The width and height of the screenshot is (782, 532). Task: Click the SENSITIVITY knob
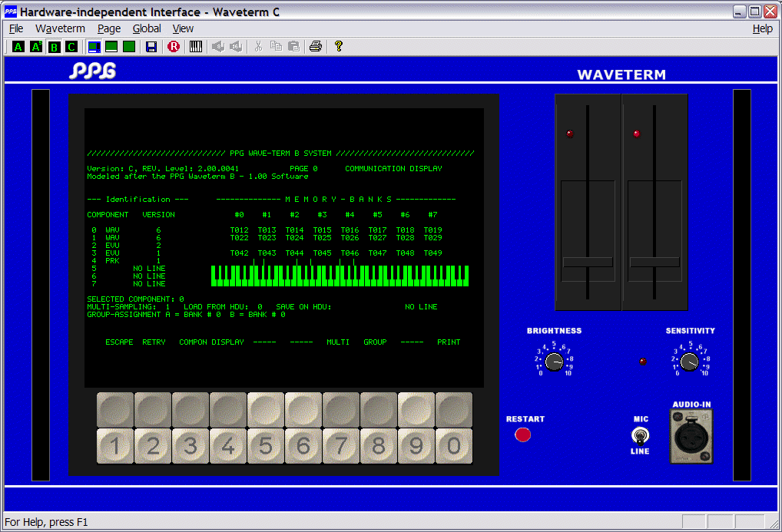[x=690, y=362]
